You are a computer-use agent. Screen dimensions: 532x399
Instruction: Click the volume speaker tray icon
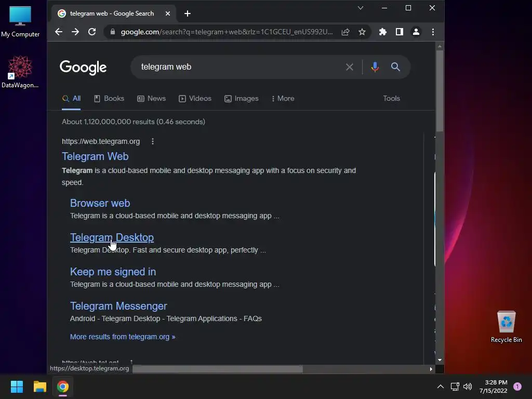point(468,387)
